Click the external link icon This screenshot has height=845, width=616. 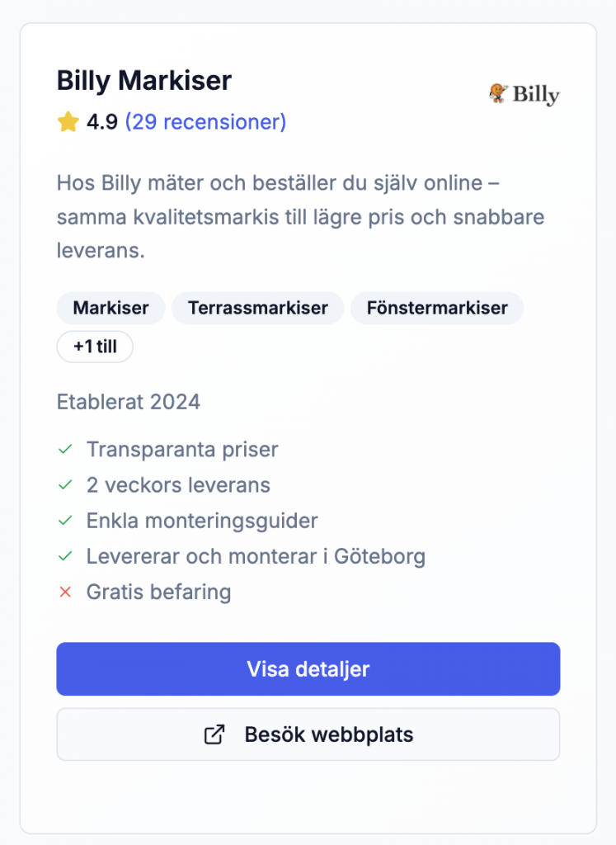click(x=214, y=734)
